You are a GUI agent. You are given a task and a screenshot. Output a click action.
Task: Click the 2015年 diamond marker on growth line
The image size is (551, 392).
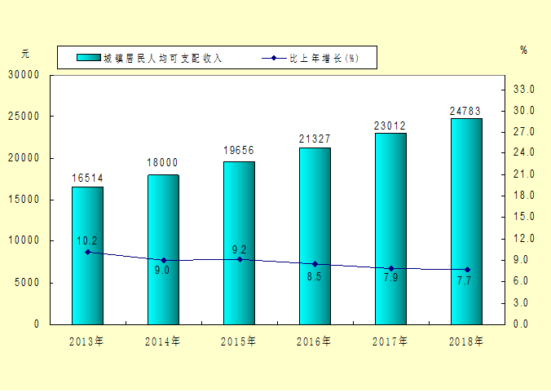pos(240,260)
